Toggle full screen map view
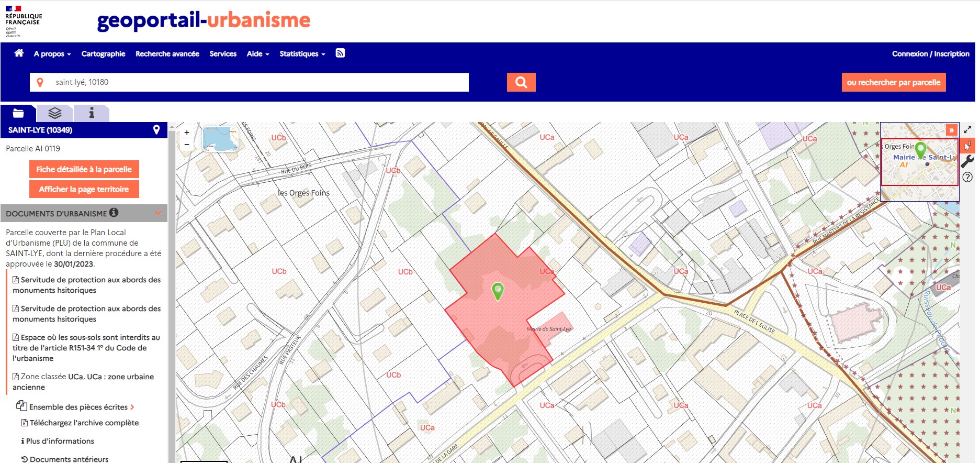Screen dimensions: 980x463 click(967, 129)
